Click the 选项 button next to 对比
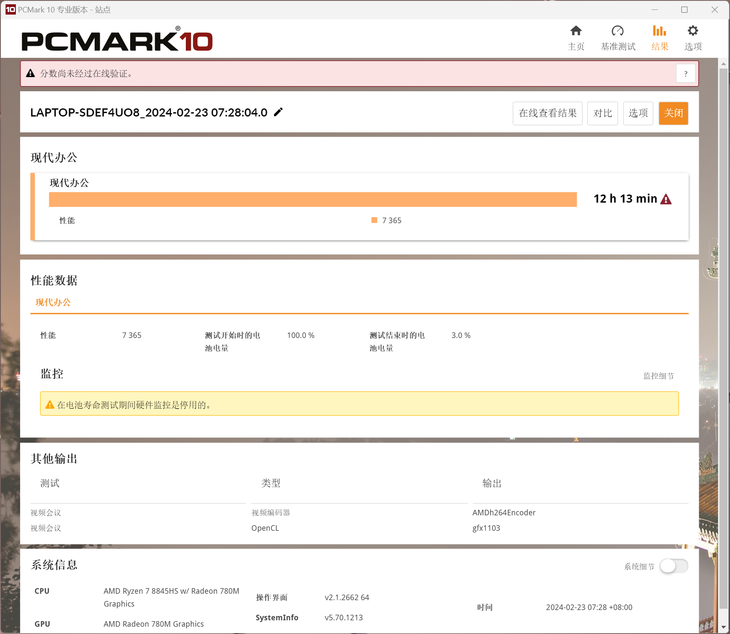 tap(638, 113)
